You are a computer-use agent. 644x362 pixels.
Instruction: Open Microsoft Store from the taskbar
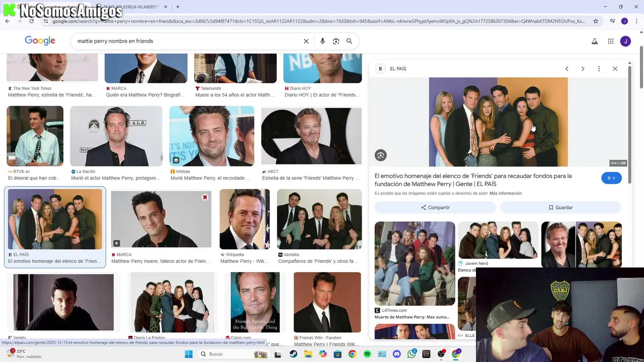[338, 354]
